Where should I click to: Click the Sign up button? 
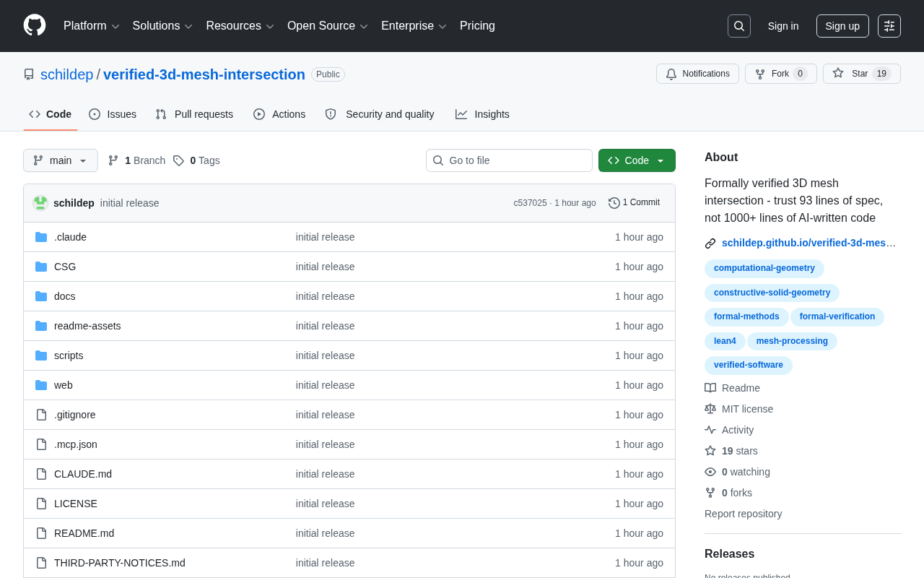[842, 26]
